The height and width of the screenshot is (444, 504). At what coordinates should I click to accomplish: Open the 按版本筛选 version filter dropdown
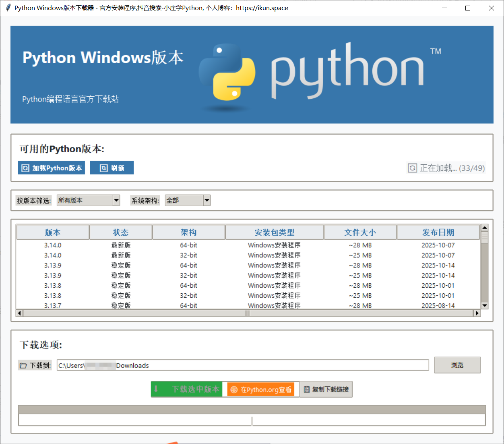tap(116, 200)
